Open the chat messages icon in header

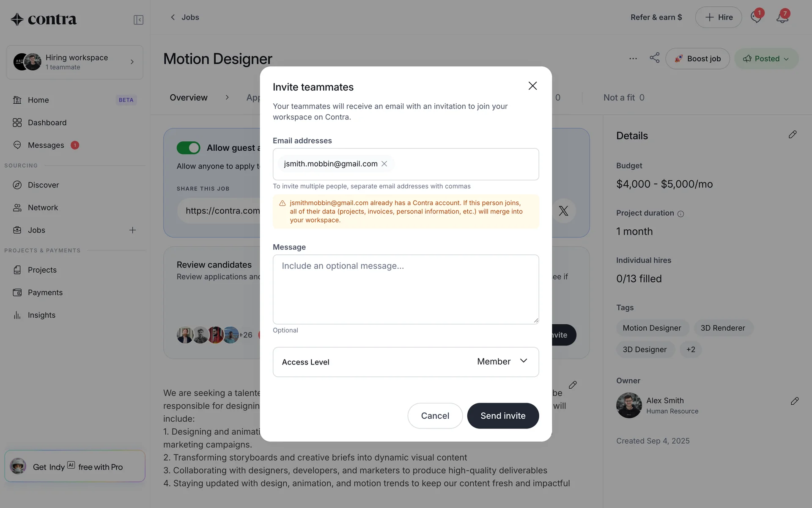756,17
